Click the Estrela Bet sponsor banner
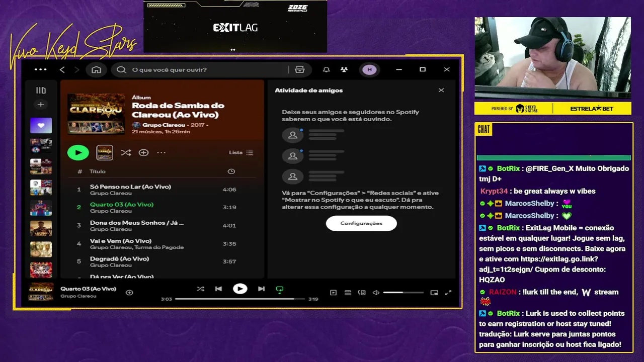This screenshot has height=362, width=644. coord(592,109)
